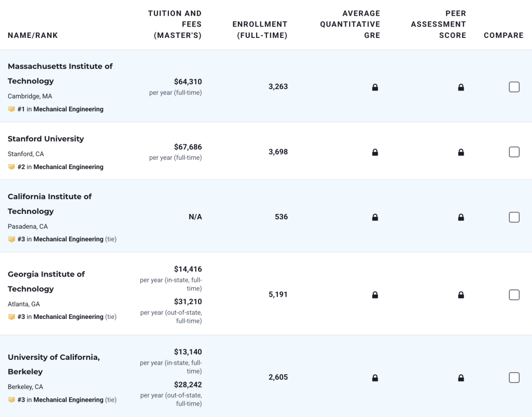
Task: Open Mechanical Engineering ranking link under UC Berkeley
Action: tap(68, 400)
